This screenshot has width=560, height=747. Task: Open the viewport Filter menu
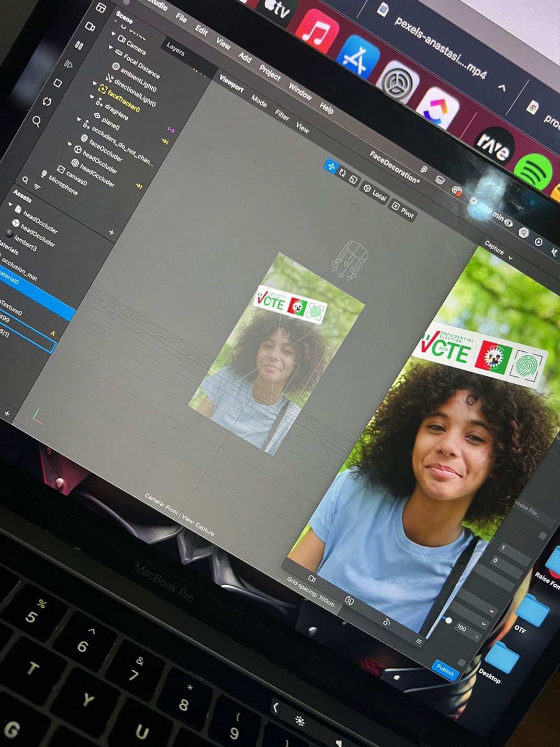282,116
